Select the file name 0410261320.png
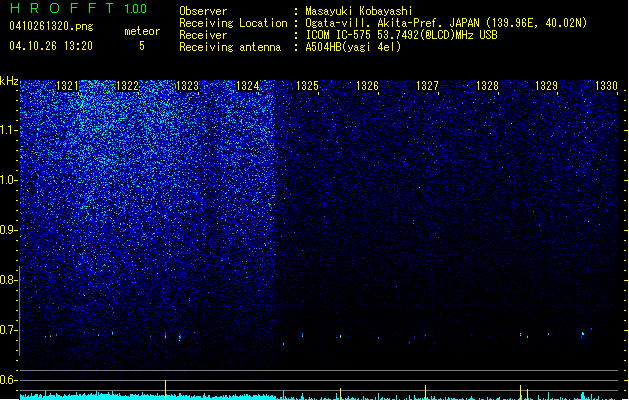This screenshot has width=629, height=400. [x=51, y=26]
